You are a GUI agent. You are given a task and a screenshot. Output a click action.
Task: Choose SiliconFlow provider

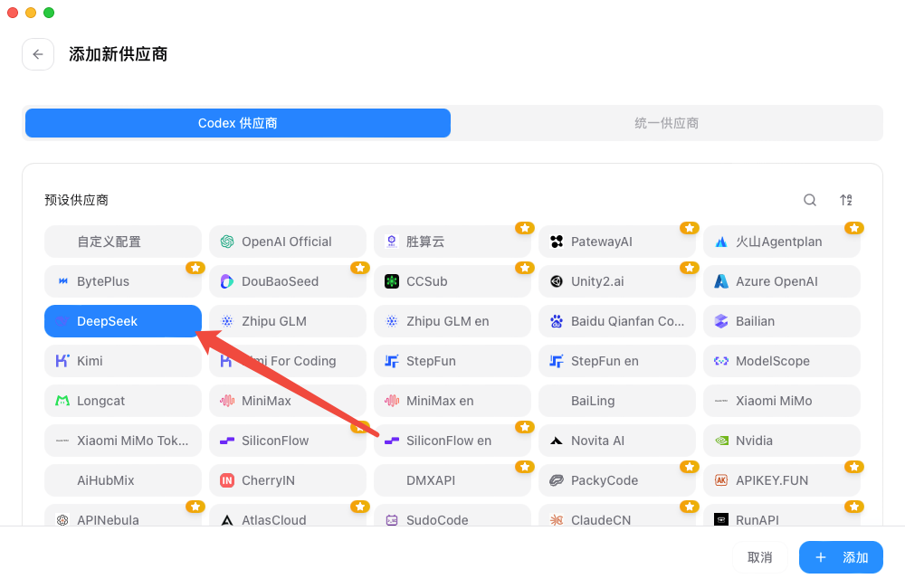click(288, 441)
